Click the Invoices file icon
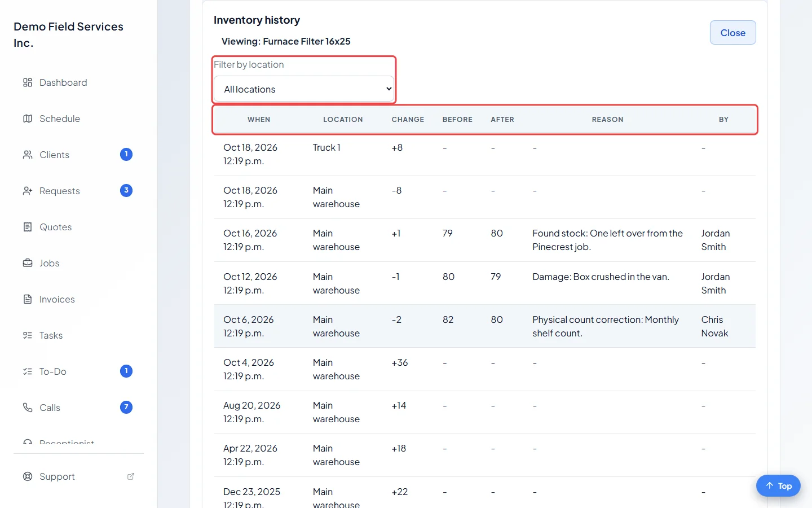812x508 pixels. [x=28, y=299]
